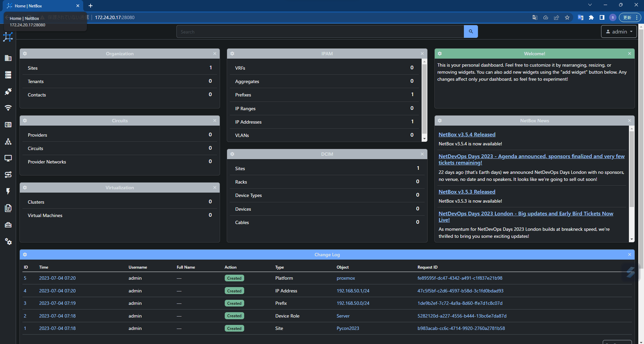
Task: Open the Power lightning bolt icon in sidebar
Action: pos(8,191)
